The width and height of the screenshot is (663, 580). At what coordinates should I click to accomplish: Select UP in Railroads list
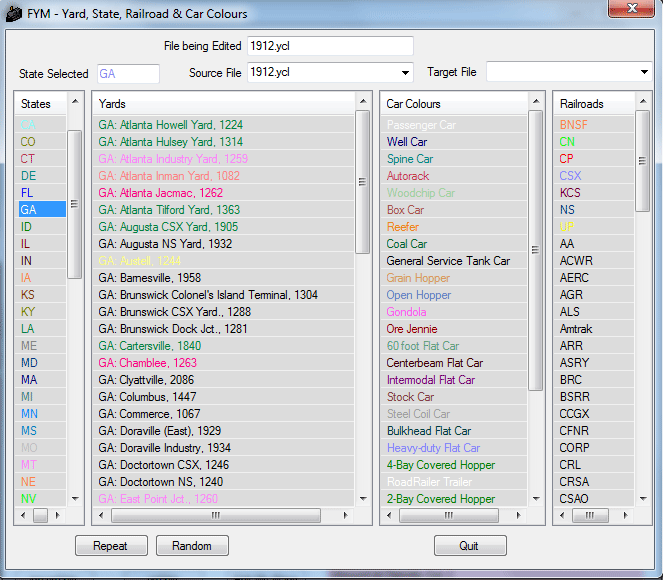(x=594, y=227)
